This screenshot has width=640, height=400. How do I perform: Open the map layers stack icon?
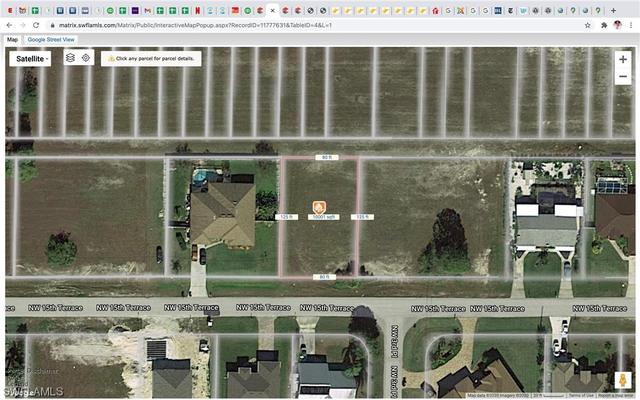pos(70,58)
